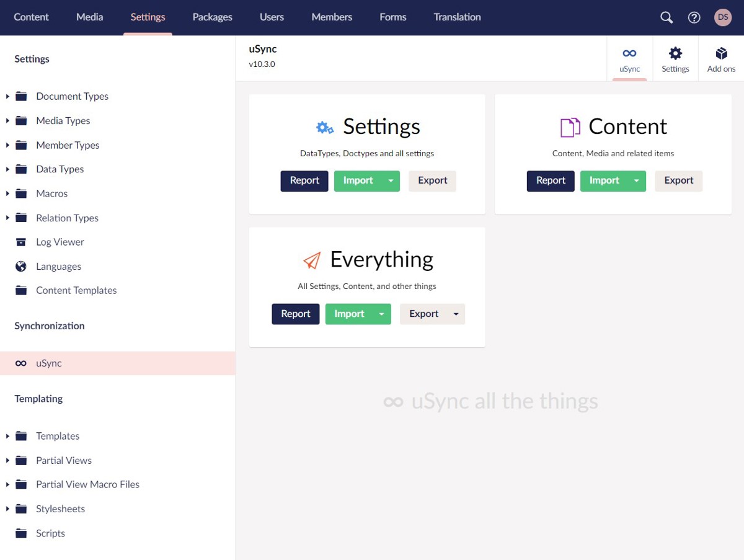Expand the Document Types tree node
744x560 pixels.
point(7,96)
